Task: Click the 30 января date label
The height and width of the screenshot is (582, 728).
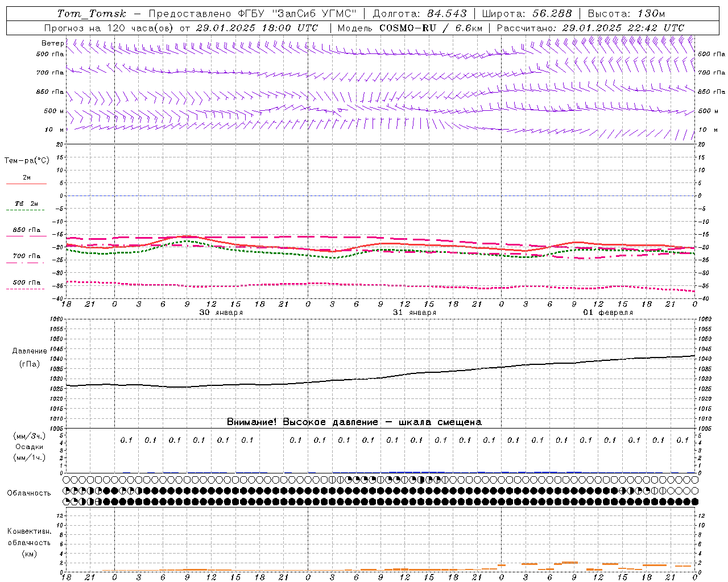Action: (221, 313)
